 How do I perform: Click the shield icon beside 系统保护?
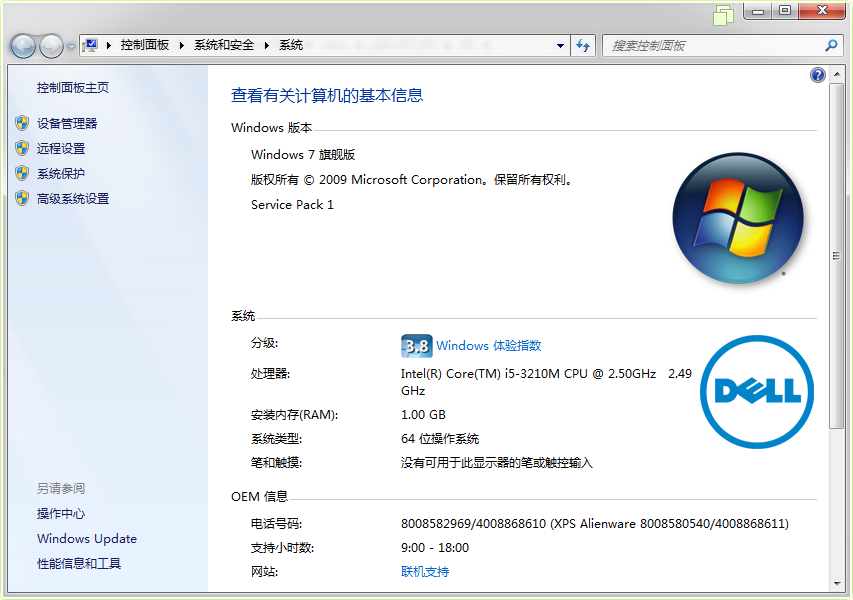point(22,174)
